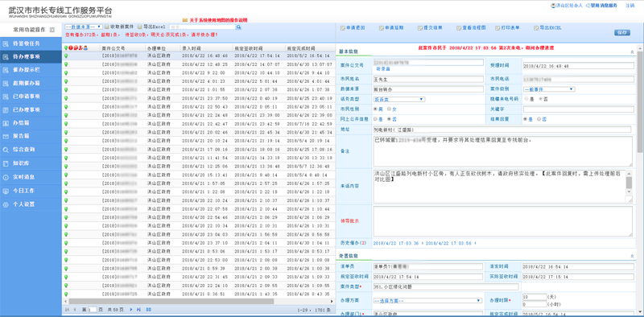Select row entered 2018/4/22 12:48:25

[x=198, y=64]
